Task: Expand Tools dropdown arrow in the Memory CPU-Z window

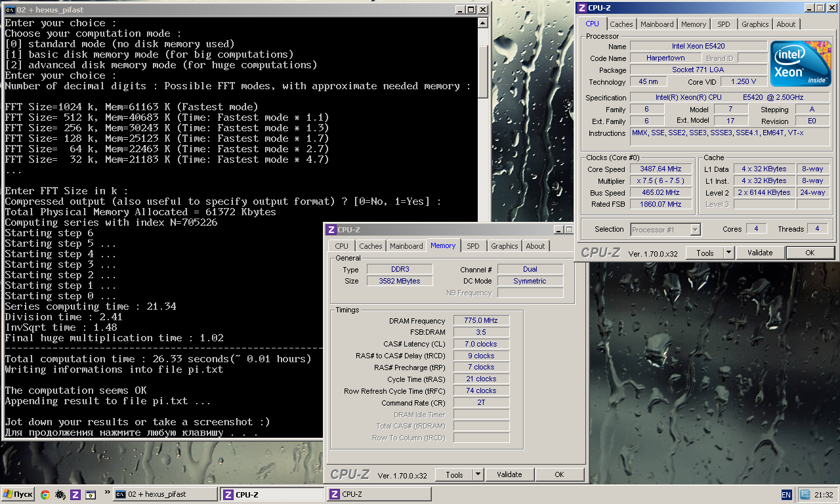Action: (478, 474)
